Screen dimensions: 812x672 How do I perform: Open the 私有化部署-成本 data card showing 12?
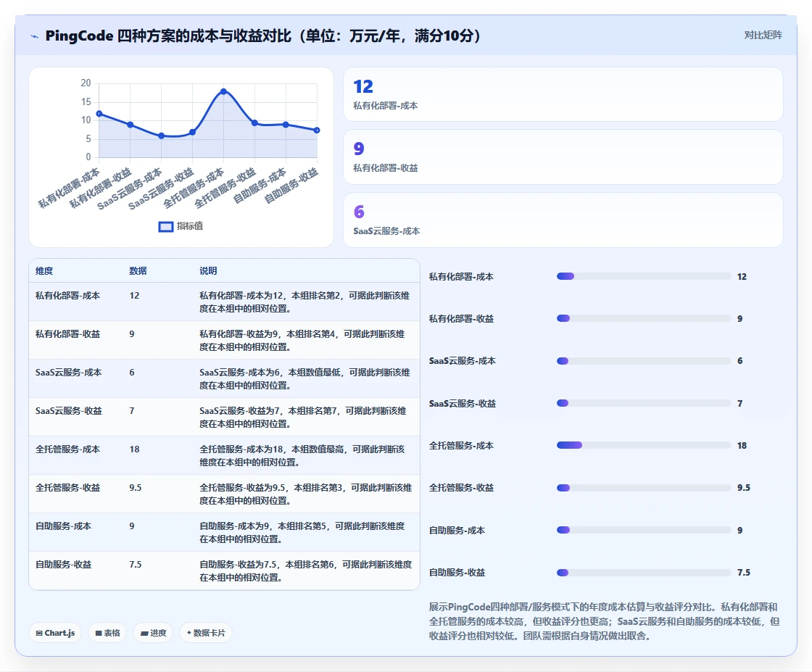click(x=563, y=94)
